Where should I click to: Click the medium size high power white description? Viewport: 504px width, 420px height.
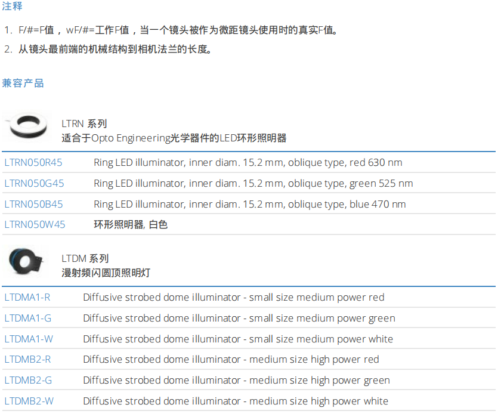click(235, 401)
